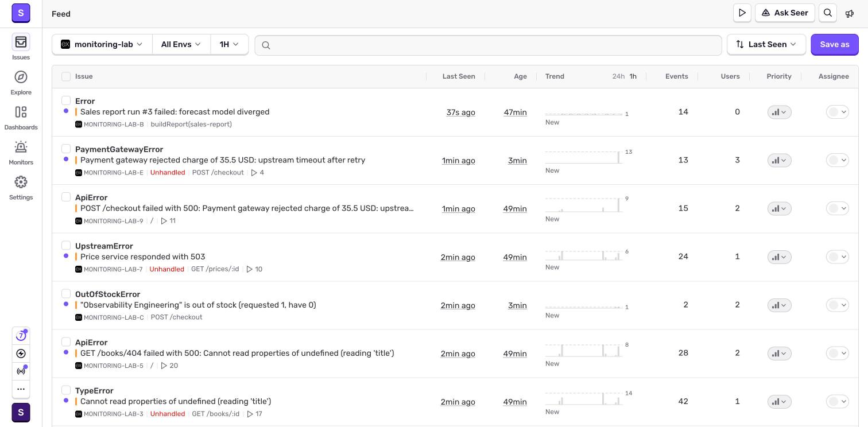
Task: Open the Explore compass icon
Action: (21, 77)
